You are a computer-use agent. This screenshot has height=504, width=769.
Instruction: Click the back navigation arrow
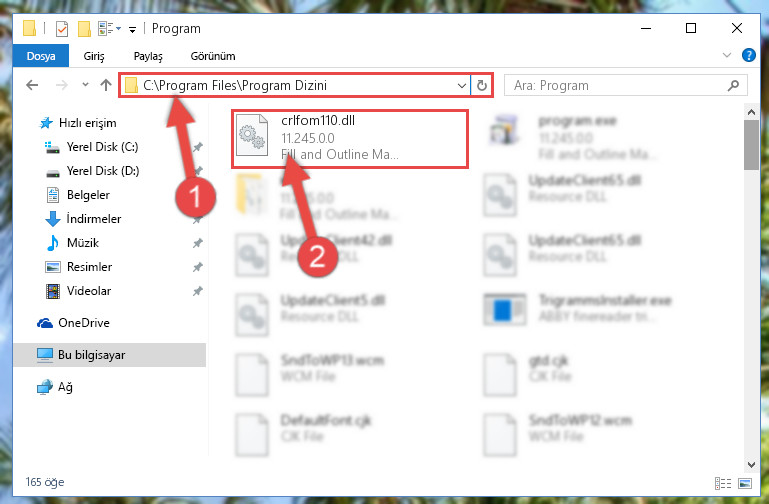point(32,85)
